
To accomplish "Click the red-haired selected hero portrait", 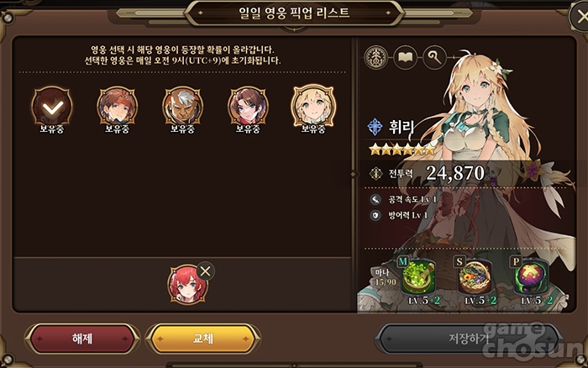I will coord(187,284).
